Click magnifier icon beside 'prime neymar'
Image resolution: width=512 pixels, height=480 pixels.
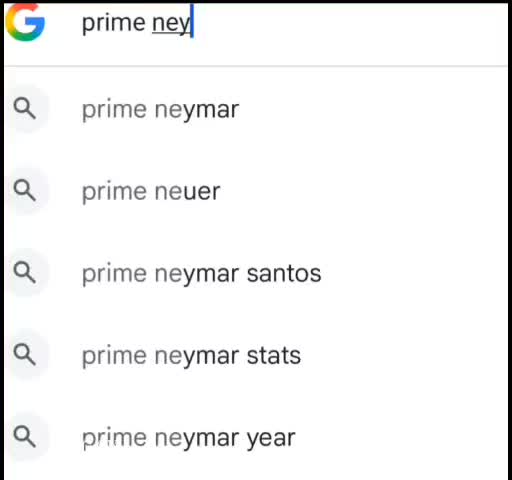(x=25, y=108)
